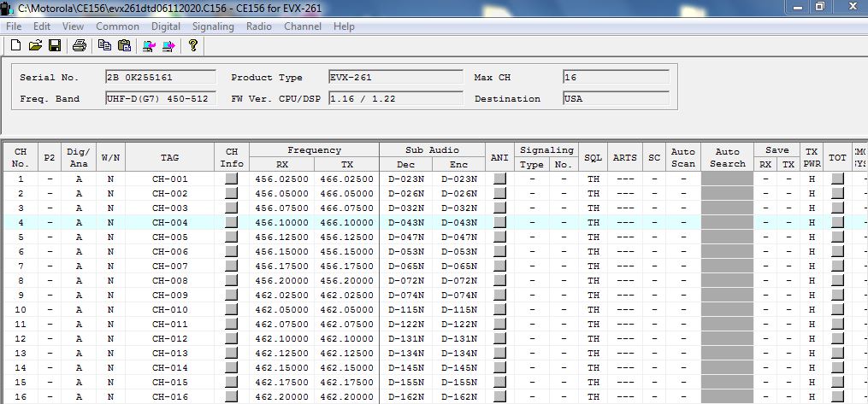Select Dec sub audio cell D-023N

pos(405,179)
